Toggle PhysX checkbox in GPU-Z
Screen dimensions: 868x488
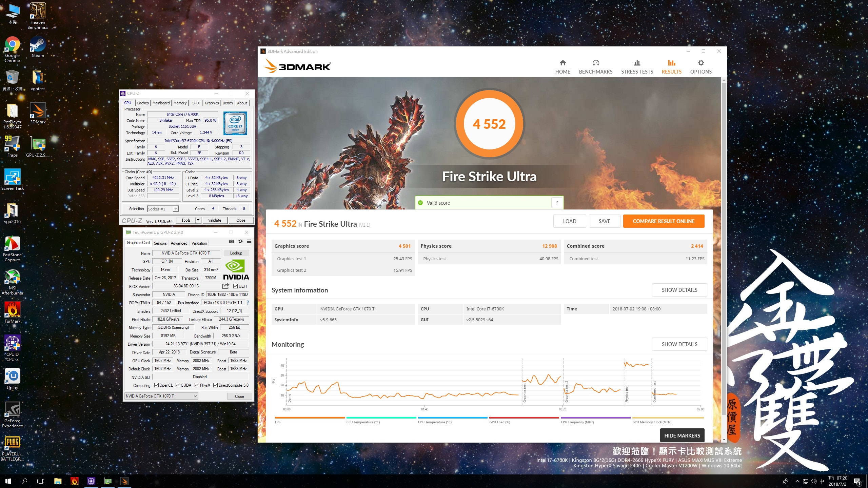click(x=197, y=385)
